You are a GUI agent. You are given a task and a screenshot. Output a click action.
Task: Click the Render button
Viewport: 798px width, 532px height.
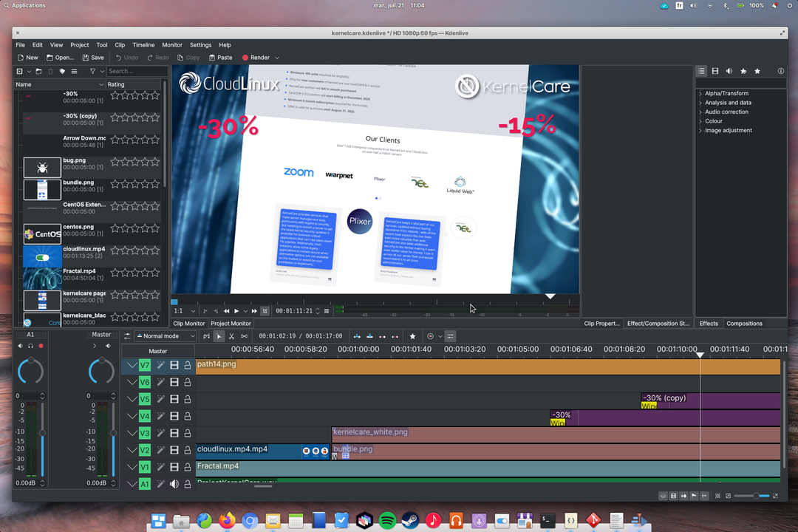tap(256, 58)
